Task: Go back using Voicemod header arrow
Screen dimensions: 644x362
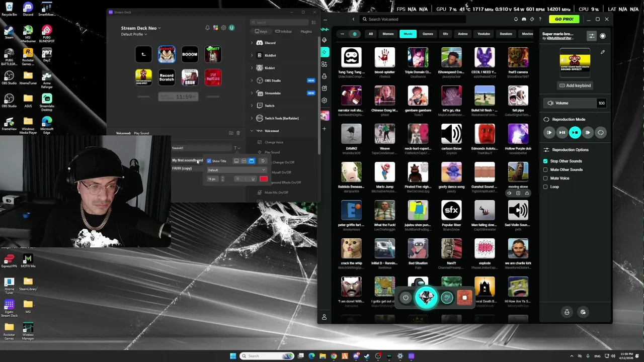Action: click(353, 19)
